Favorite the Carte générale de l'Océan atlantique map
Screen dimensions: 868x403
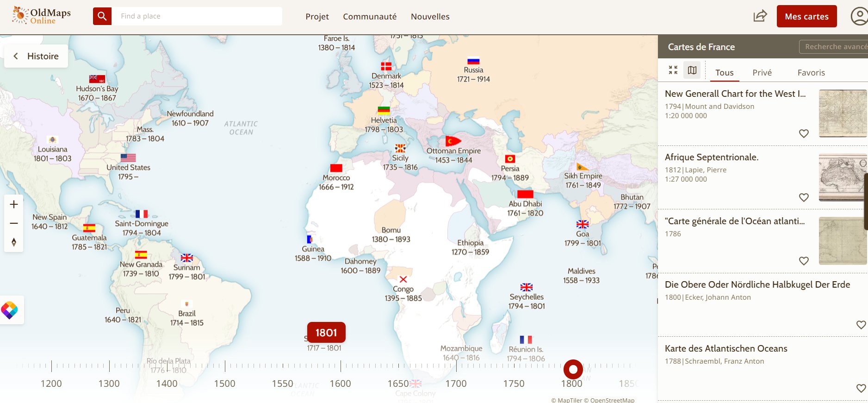[804, 261]
